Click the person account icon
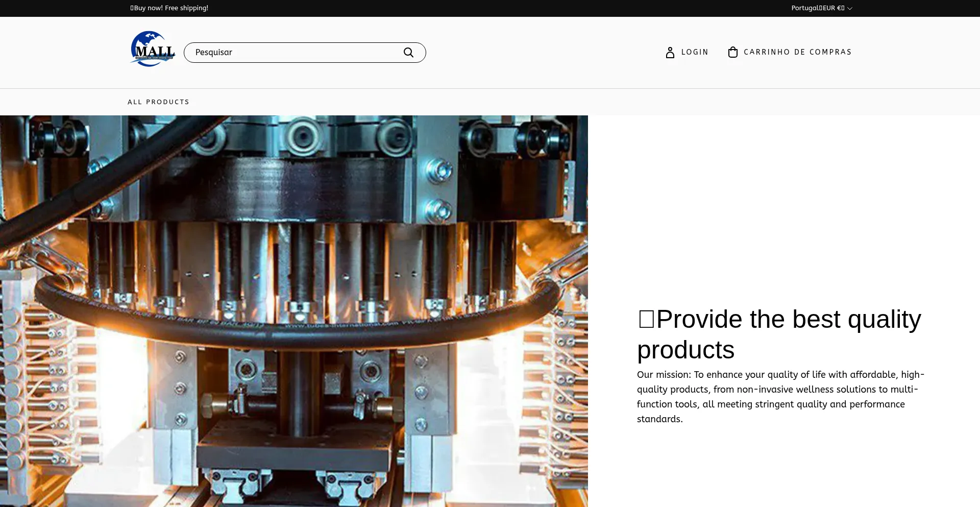The width and height of the screenshot is (980, 507). [x=670, y=52]
